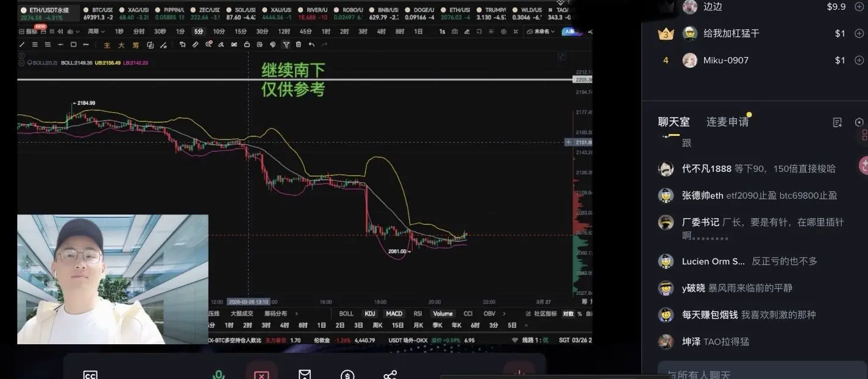Select the 15分 timeframe in the top row
The width and height of the screenshot is (868, 379).
pos(240,32)
